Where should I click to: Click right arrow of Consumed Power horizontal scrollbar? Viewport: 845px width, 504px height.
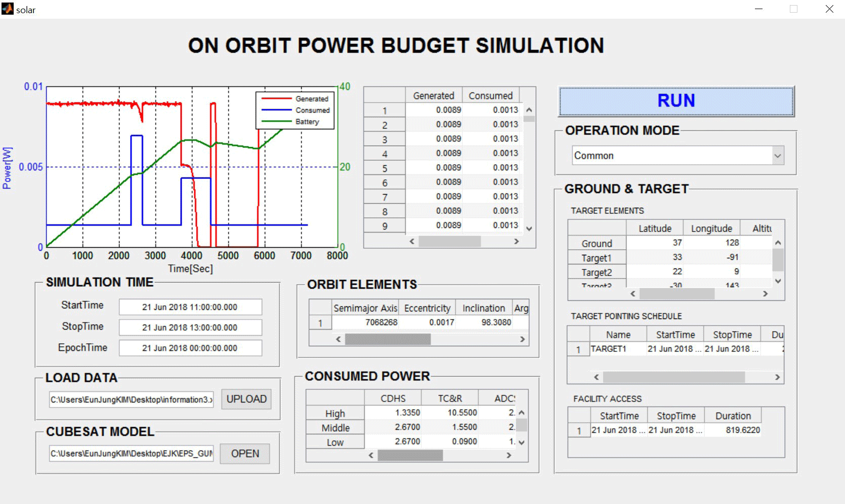pos(509,455)
